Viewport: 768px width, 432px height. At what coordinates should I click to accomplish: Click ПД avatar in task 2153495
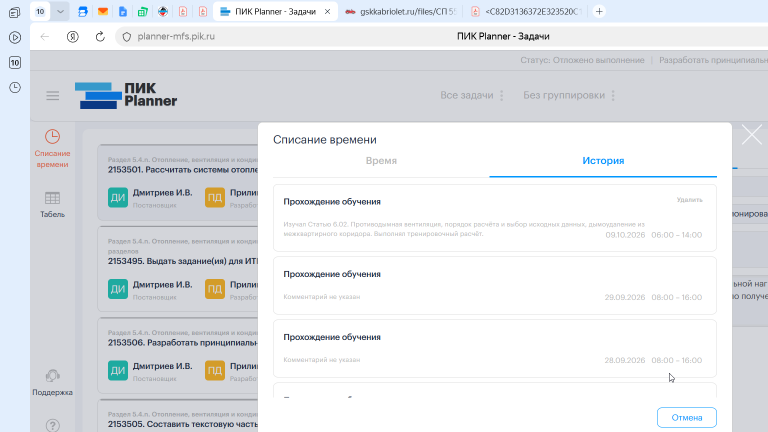tap(215, 289)
